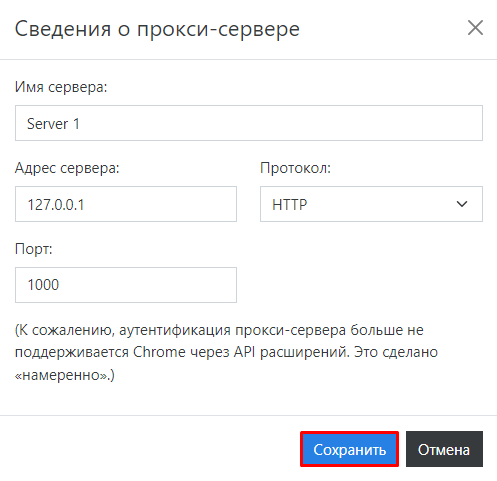Click the note about Chrome proxy authentication

(x=226, y=353)
